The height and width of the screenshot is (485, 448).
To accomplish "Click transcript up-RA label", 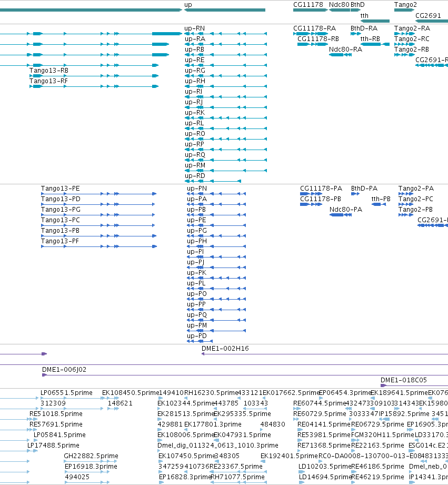I will tap(195, 39).
